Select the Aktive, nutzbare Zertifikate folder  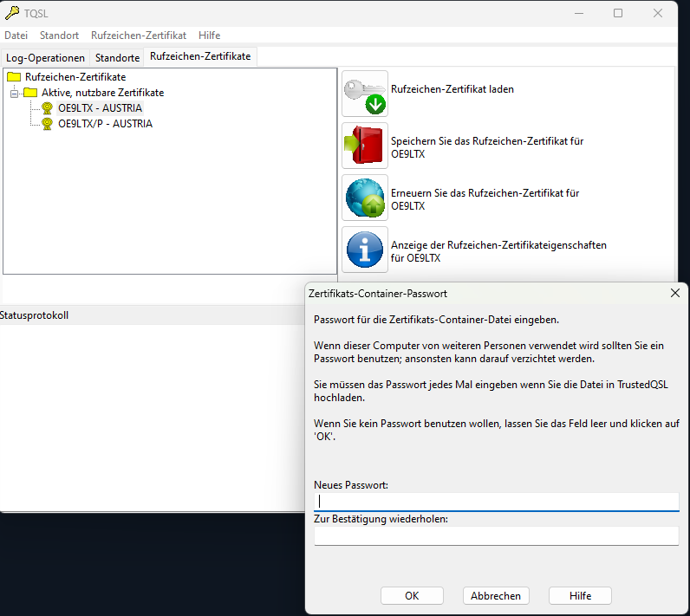click(x=102, y=93)
